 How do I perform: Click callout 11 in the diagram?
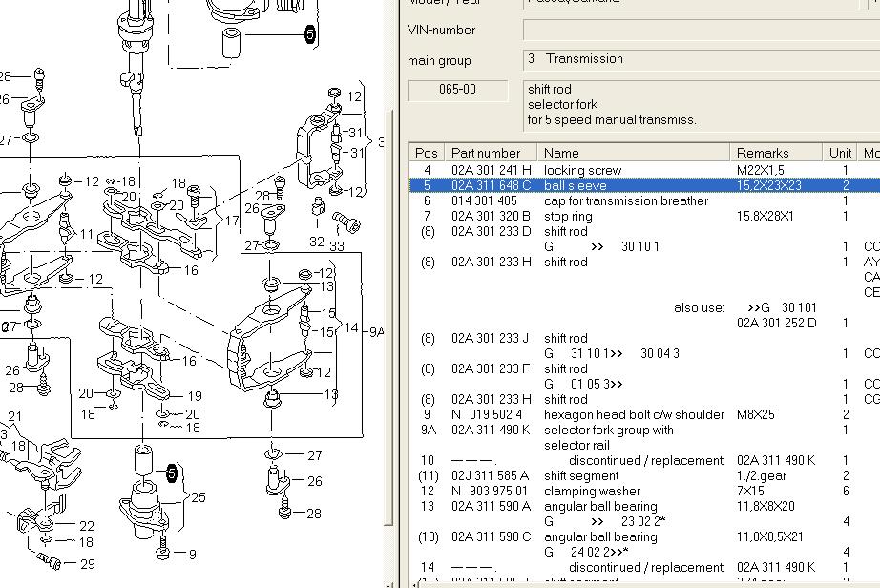[87, 234]
